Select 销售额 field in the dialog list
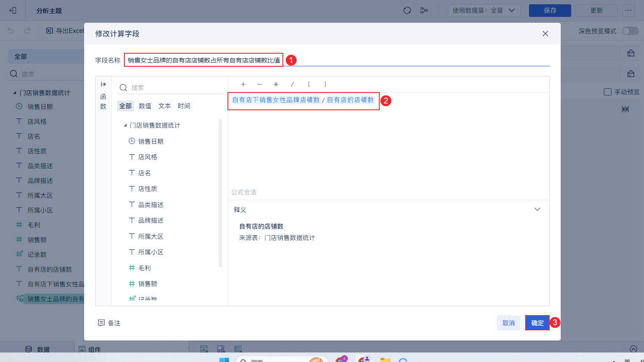 click(148, 284)
